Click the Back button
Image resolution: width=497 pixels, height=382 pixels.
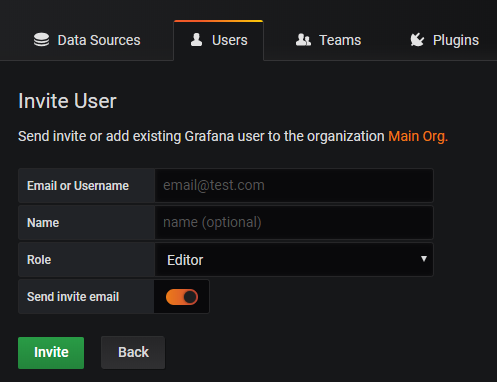[x=133, y=353]
